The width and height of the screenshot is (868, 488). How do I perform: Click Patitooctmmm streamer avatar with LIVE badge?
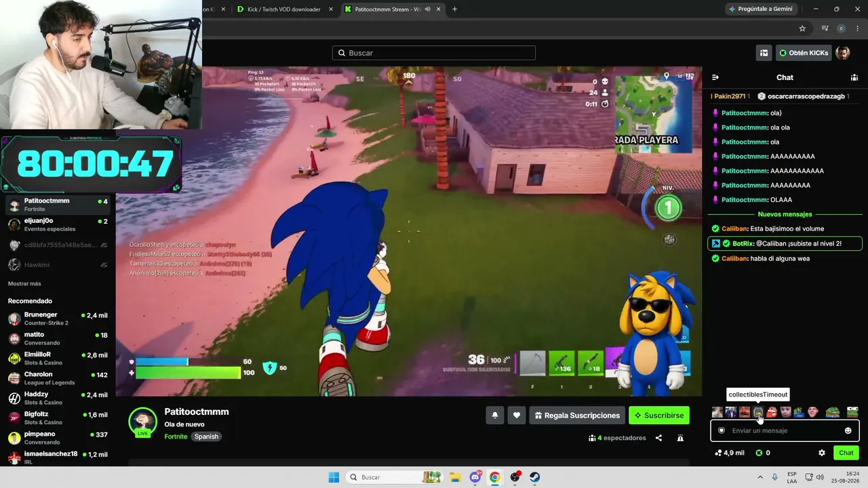tap(142, 422)
